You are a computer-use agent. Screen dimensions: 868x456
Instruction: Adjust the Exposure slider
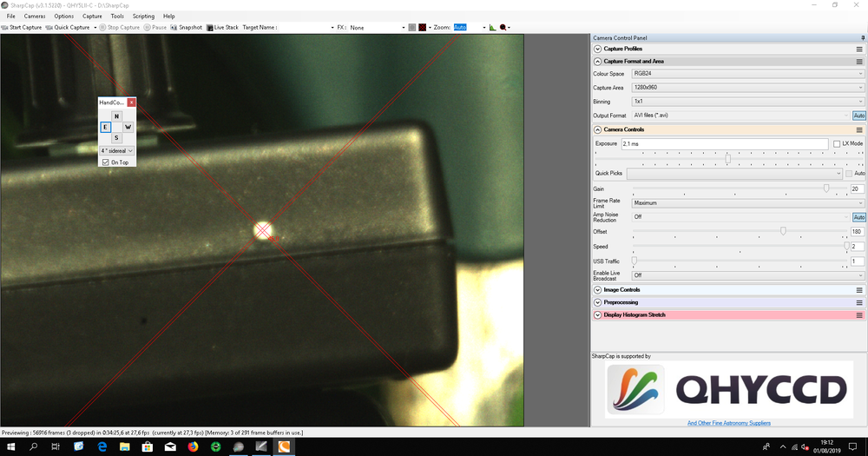(728, 159)
